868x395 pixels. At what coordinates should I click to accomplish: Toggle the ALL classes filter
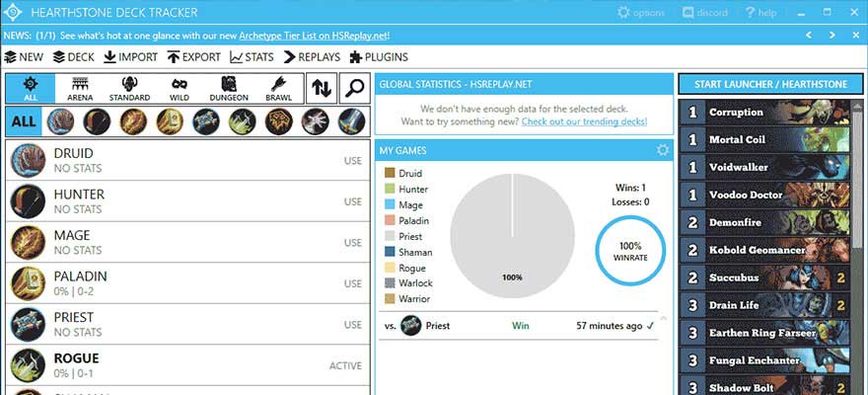(24, 121)
